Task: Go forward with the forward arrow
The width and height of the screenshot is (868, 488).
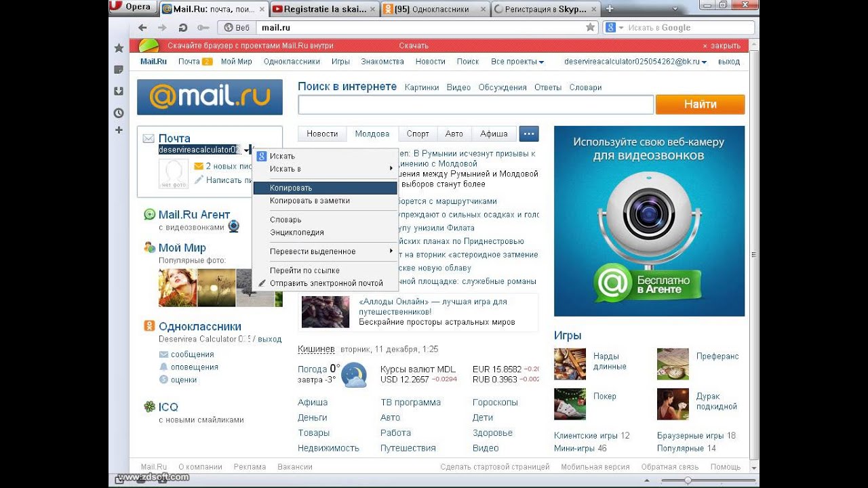Action: (162, 28)
